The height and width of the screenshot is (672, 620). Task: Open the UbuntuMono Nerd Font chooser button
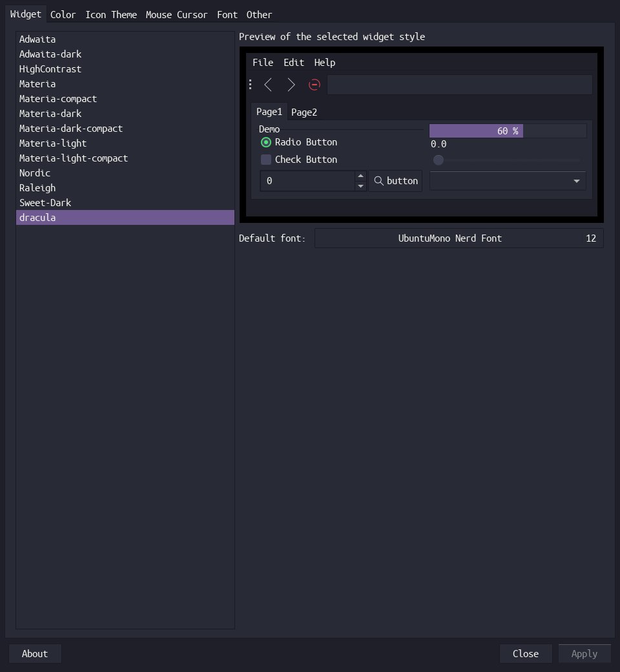pos(459,238)
